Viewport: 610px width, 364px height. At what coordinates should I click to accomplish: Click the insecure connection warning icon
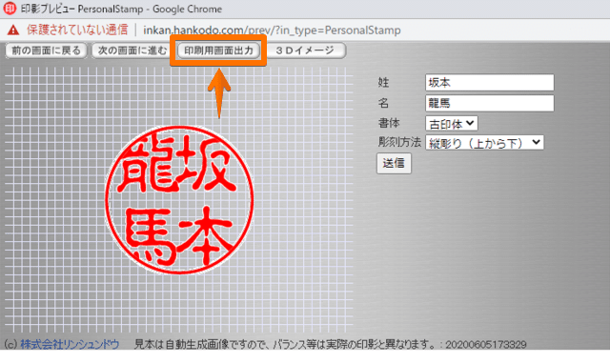coord(13,30)
